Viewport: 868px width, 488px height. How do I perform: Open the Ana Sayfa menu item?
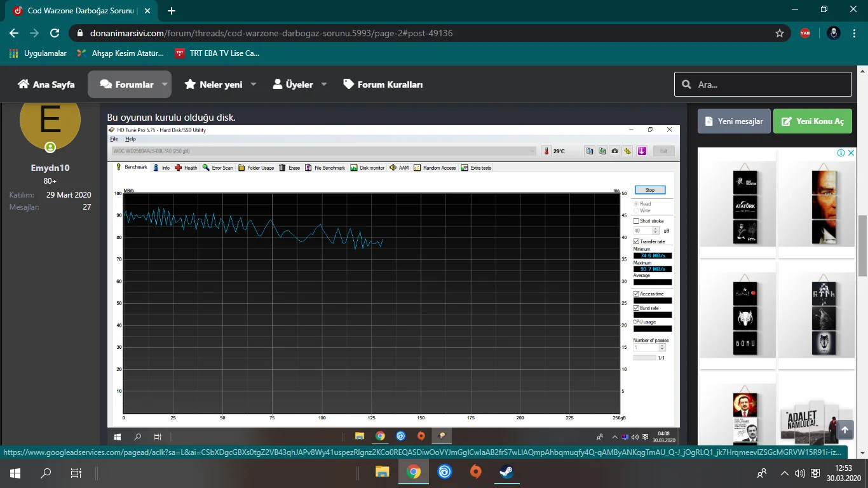tap(46, 85)
